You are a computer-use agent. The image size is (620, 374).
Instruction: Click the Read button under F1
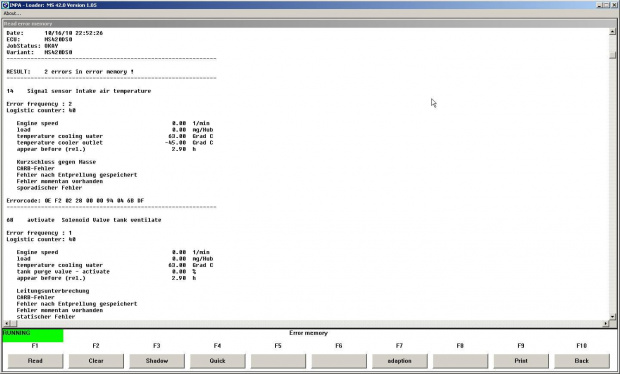click(x=35, y=361)
